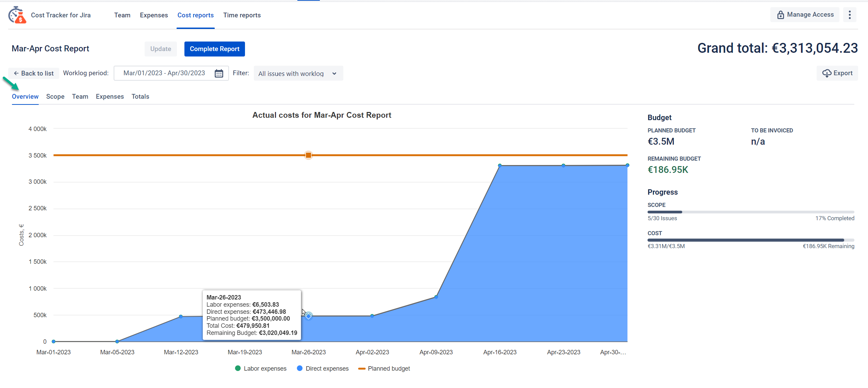Click the worklog period date range field

pyautogui.click(x=164, y=73)
